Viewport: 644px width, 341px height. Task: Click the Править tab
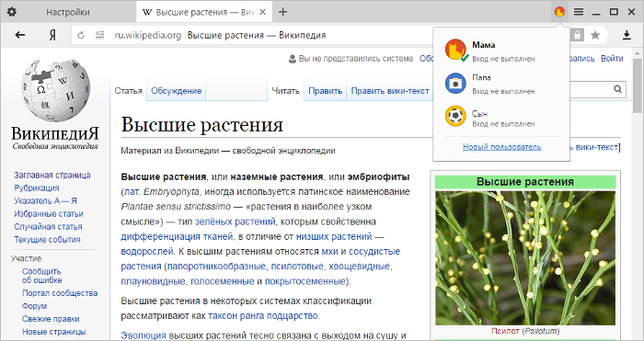tap(326, 91)
